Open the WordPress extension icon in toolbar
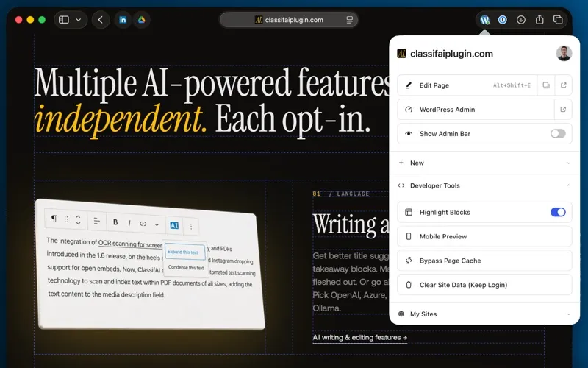588x368 pixels. [x=484, y=20]
